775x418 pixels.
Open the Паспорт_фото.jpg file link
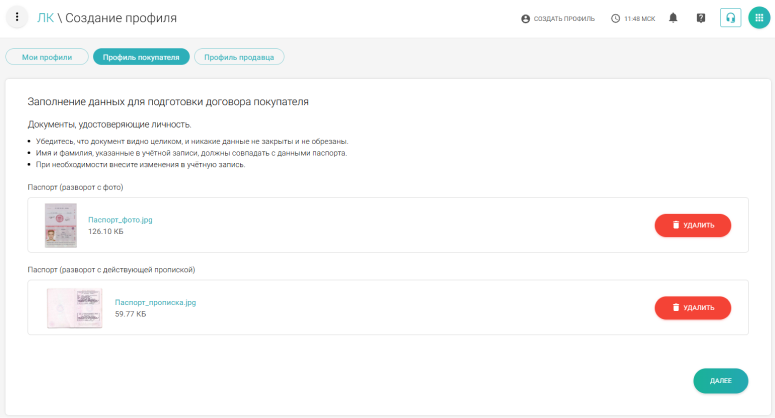point(120,219)
